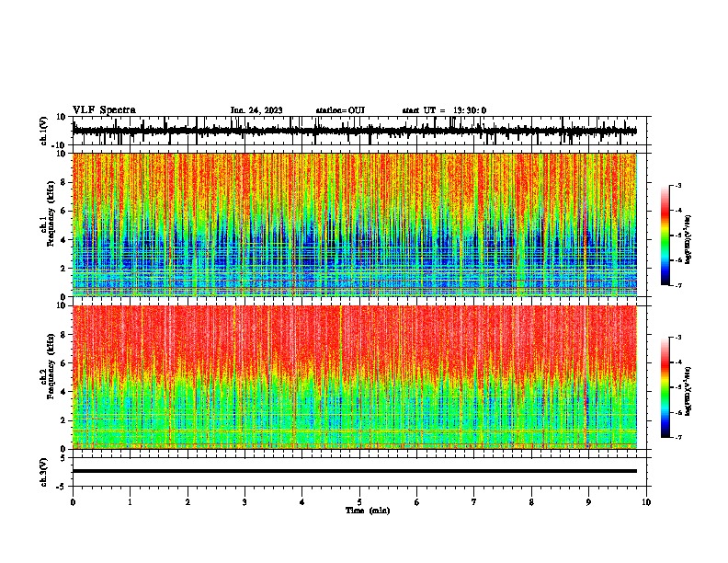Click the "ch.3(V)" axis label
Screen dimensions: 728x563
(44, 472)
